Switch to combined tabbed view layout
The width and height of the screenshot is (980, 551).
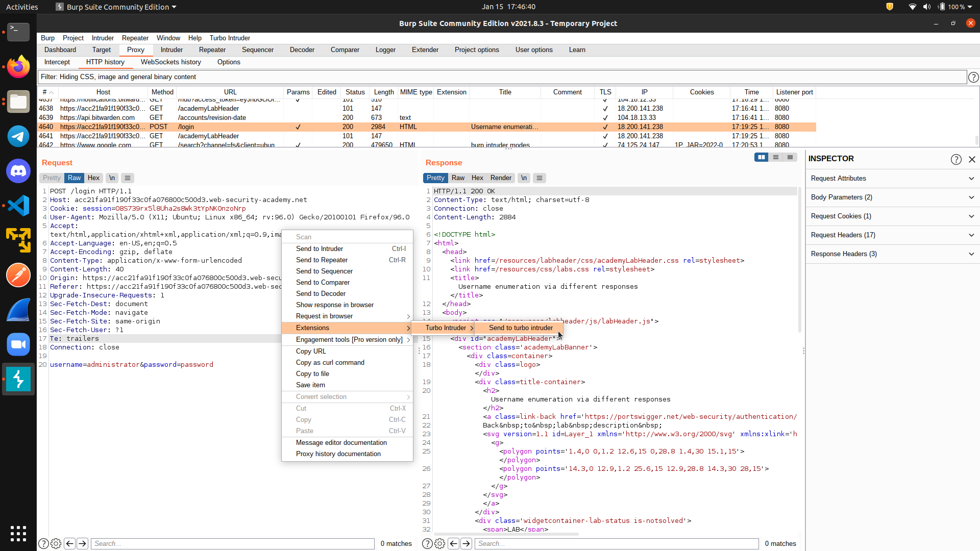click(790, 157)
